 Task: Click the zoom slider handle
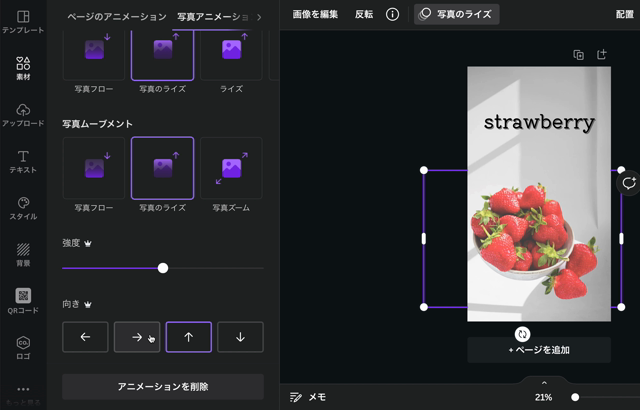[x=575, y=397]
